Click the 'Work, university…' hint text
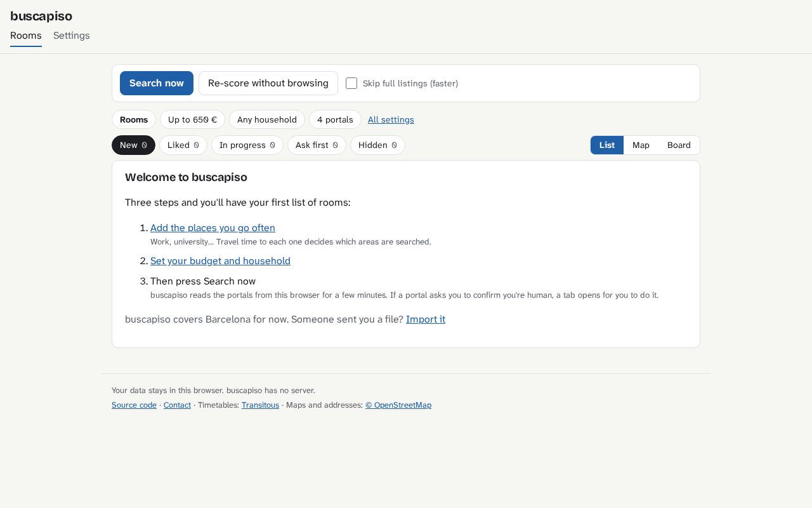 click(291, 242)
